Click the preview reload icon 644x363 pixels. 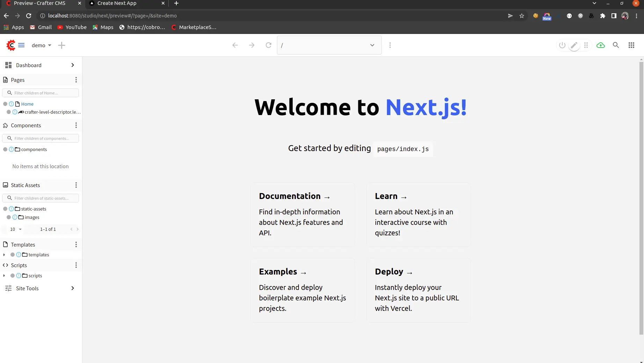(268, 45)
